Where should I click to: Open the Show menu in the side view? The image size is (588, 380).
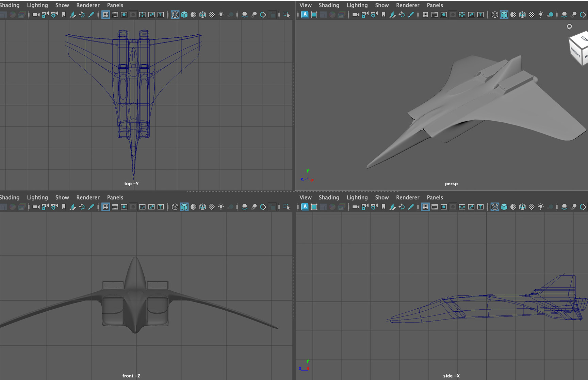coord(382,197)
